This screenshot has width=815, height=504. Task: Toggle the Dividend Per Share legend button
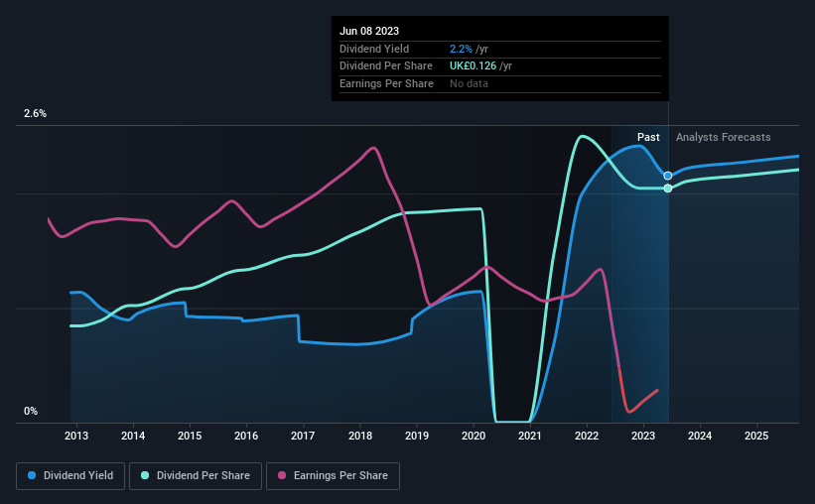pyautogui.click(x=196, y=476)
